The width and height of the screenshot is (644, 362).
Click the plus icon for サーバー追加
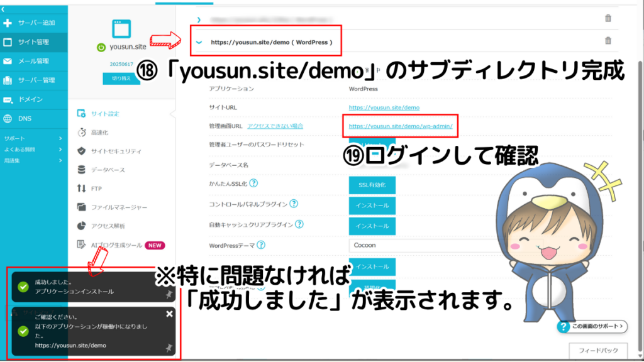click(x=8, y=23)
